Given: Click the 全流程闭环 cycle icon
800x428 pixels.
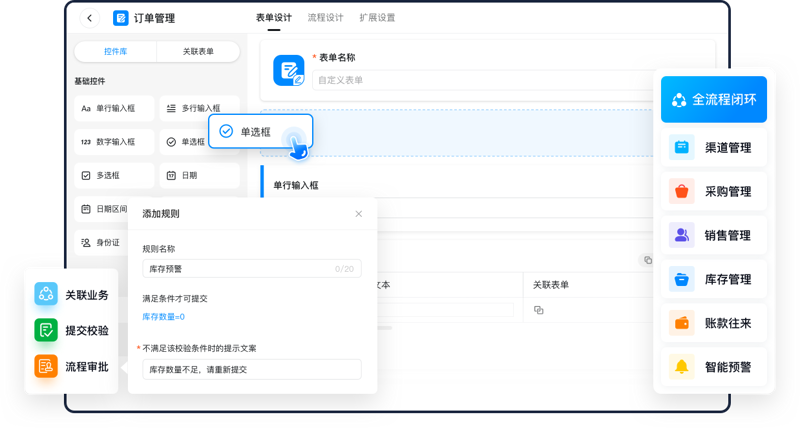Looking at the screenshot, I should pos(679,100).
